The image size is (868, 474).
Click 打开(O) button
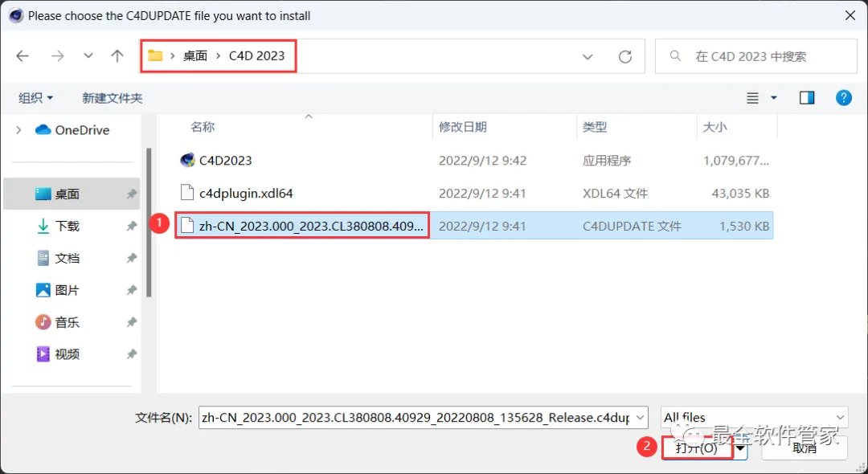tap(697, 448)
